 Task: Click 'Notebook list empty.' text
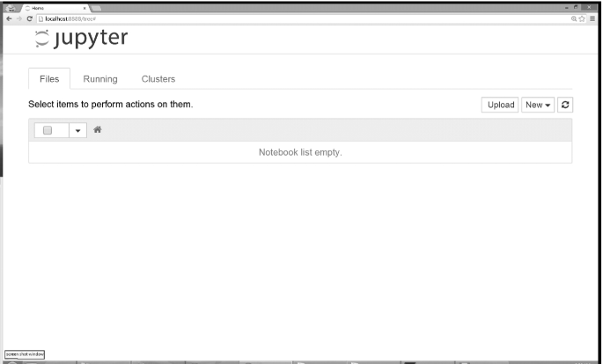(x=300, y=152)
